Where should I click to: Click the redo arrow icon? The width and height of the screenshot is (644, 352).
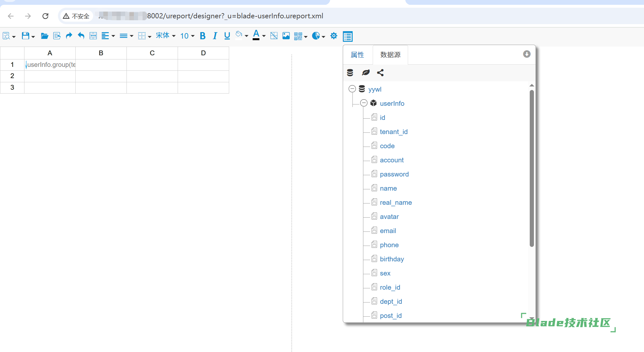pos(69,36)
